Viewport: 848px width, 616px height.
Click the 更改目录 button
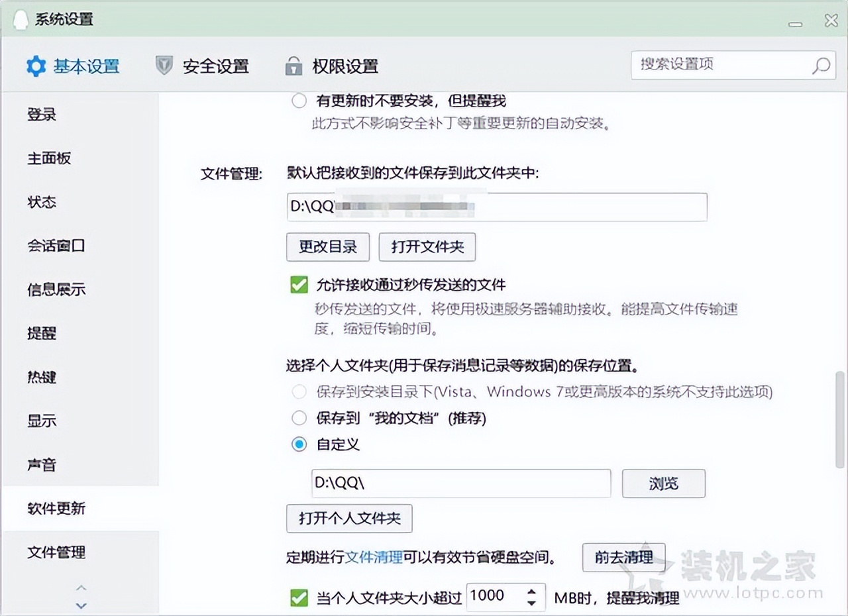click(x=327, y=246)
